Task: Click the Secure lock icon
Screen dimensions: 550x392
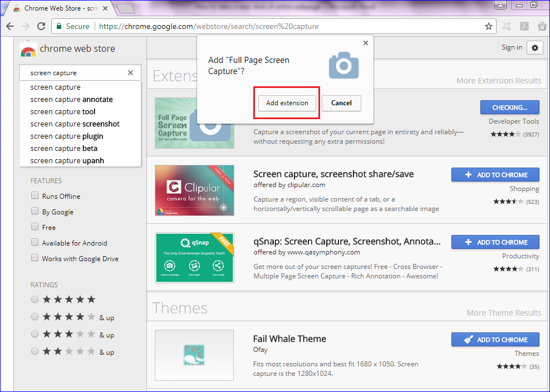Action: tap(59, 26)
